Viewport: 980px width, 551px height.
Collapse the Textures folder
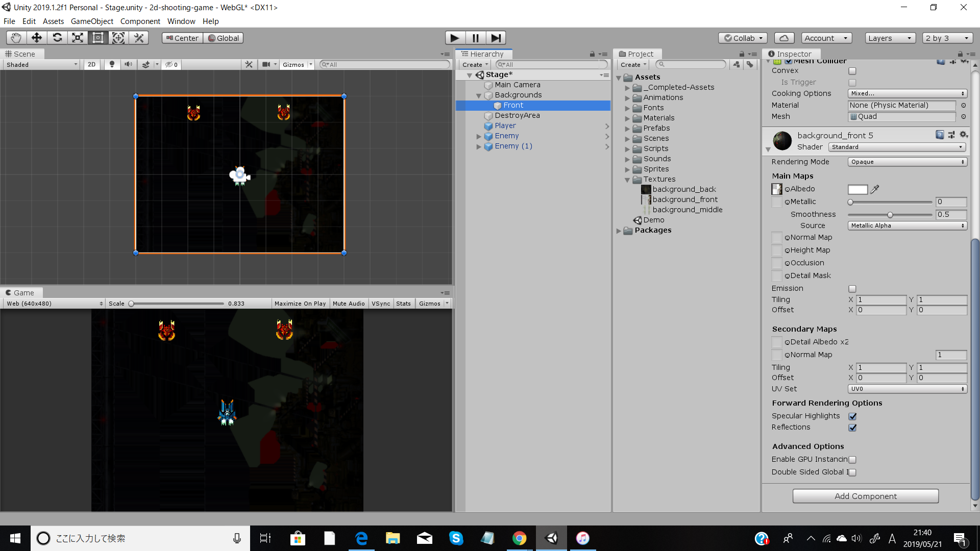coord(627,180)
